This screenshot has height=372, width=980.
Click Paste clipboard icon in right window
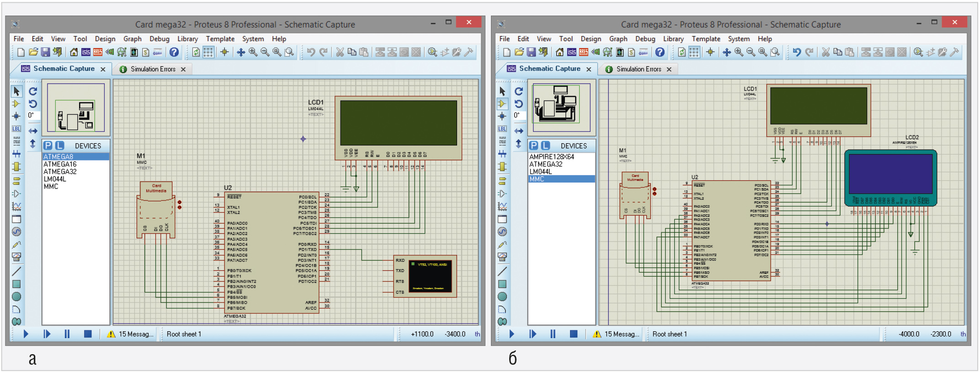[x=849, y=52]
